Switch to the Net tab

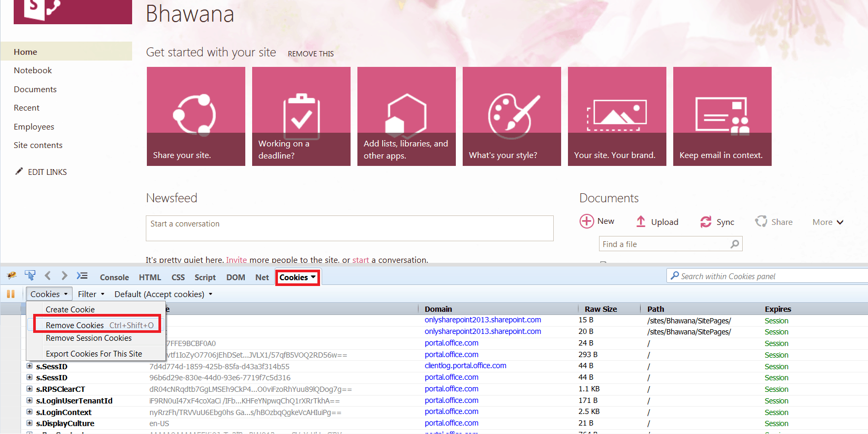(x=262, y=278)
